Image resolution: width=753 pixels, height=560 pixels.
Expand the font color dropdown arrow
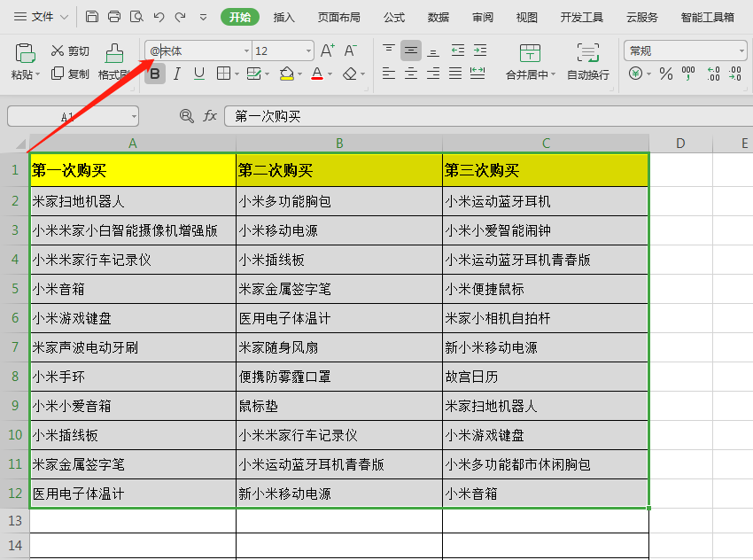[x=330, y=74]
